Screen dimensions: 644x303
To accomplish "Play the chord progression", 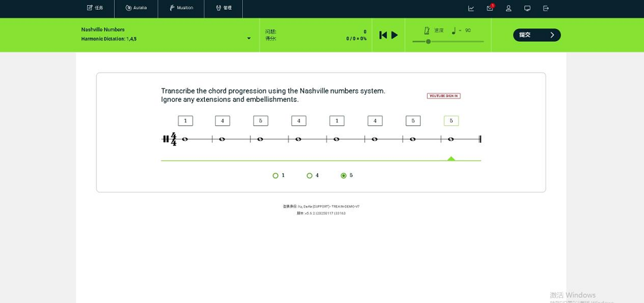I will (394, 35).
